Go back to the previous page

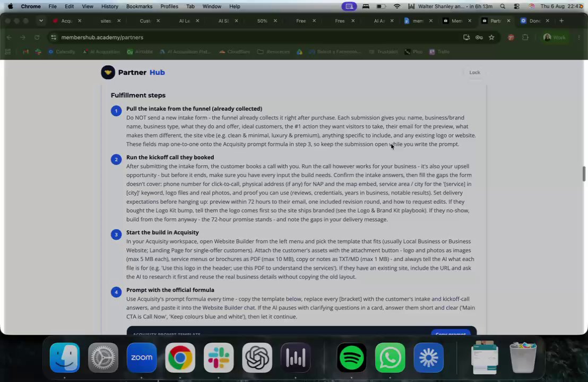[10, 37]
